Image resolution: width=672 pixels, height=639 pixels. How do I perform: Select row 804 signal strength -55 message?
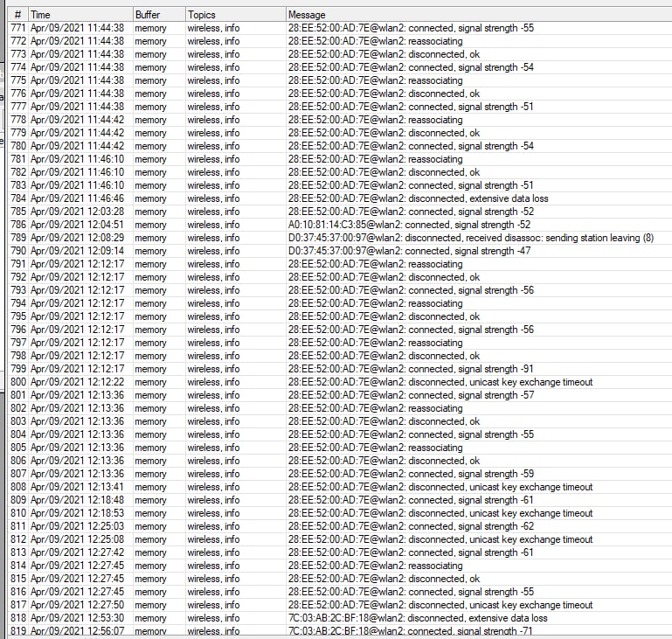(411, 434)
